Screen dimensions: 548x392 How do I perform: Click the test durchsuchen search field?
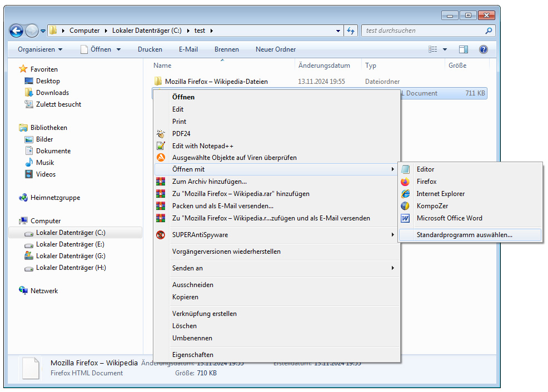(422, 31)
